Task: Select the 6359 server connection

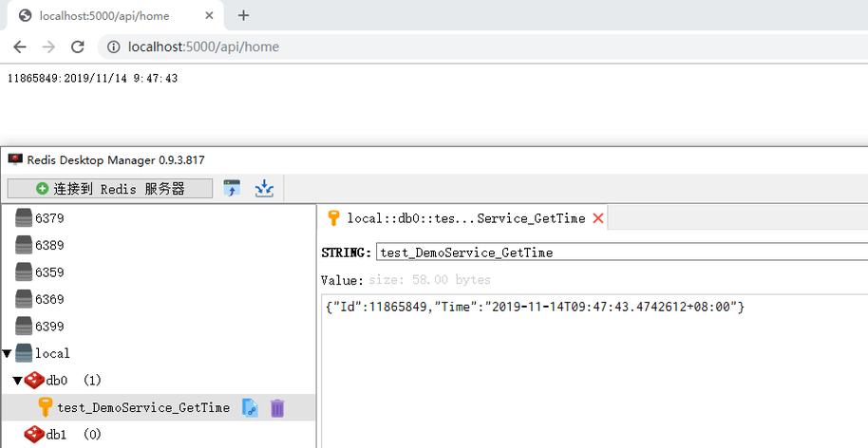Action: [49, 272]
